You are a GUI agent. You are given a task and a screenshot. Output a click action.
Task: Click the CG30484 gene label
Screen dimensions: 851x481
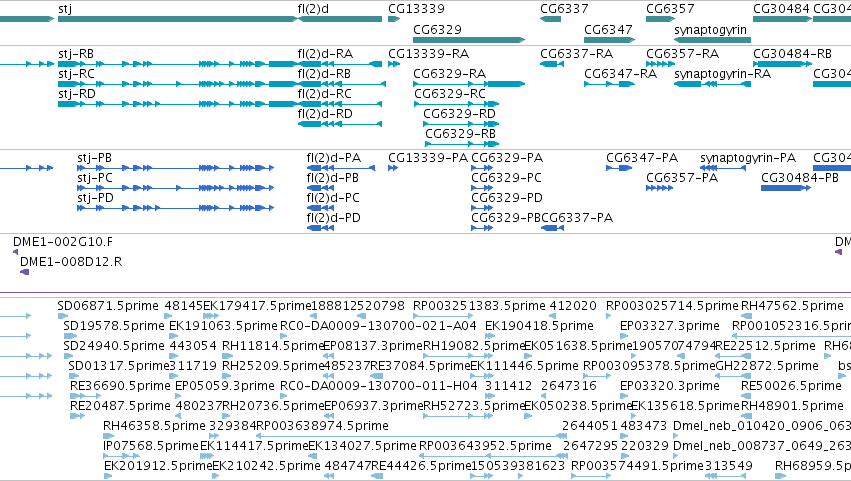(x=782, y=9)
